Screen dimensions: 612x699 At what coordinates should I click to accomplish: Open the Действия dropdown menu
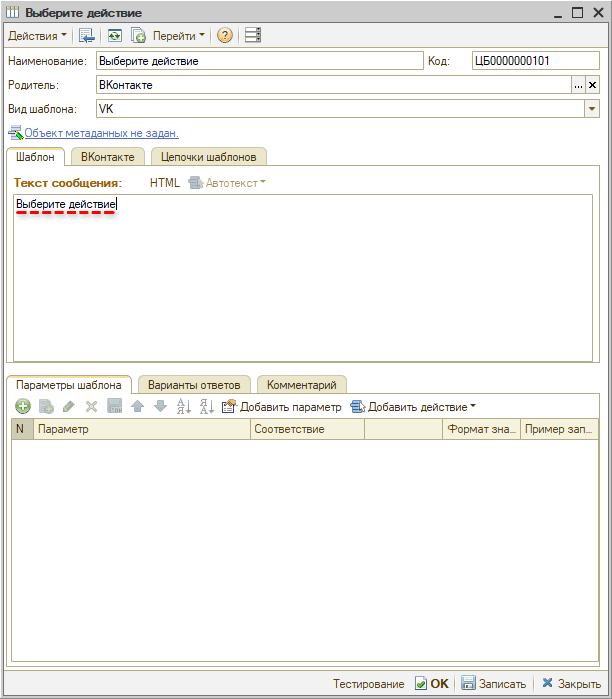click(x=38, y=35)
